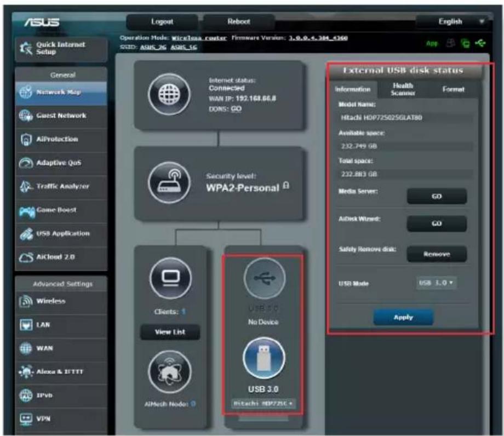This screenshot has height=436, width=504.
Task: Switch to the Information tab
Action: tap(353, 89)
